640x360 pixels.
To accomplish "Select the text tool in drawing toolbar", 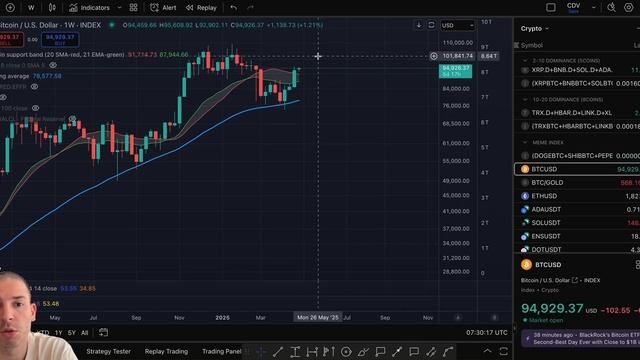I will 295,351.
